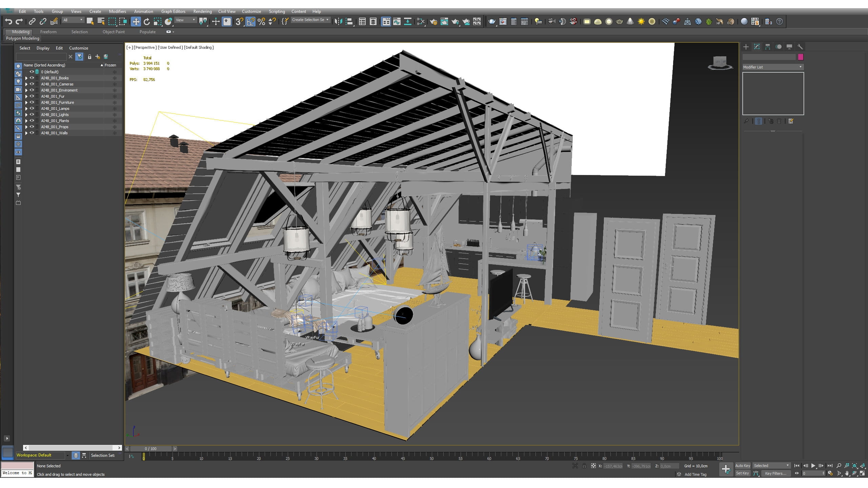Select the Rotate tool in toolbar
The image size is (868, 488).
[x=146, y=22]
